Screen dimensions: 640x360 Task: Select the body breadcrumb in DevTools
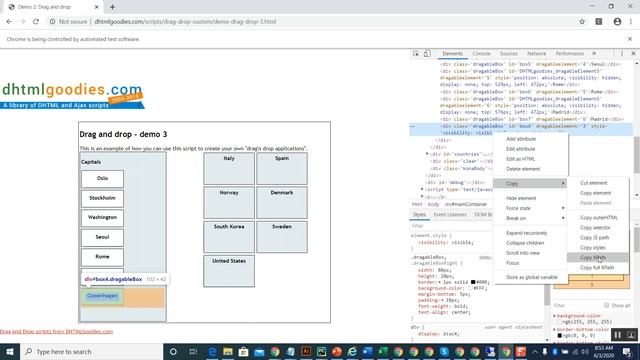pyautogui.click(x=433, y=204)
